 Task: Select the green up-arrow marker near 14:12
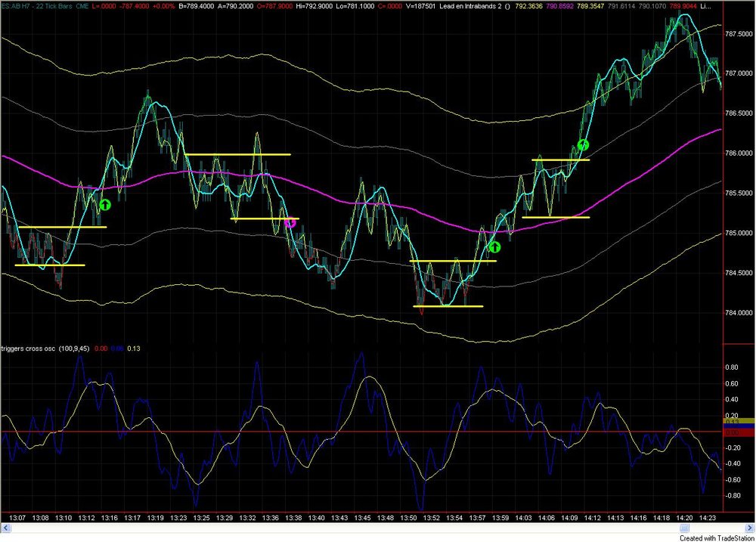[583, 144]
